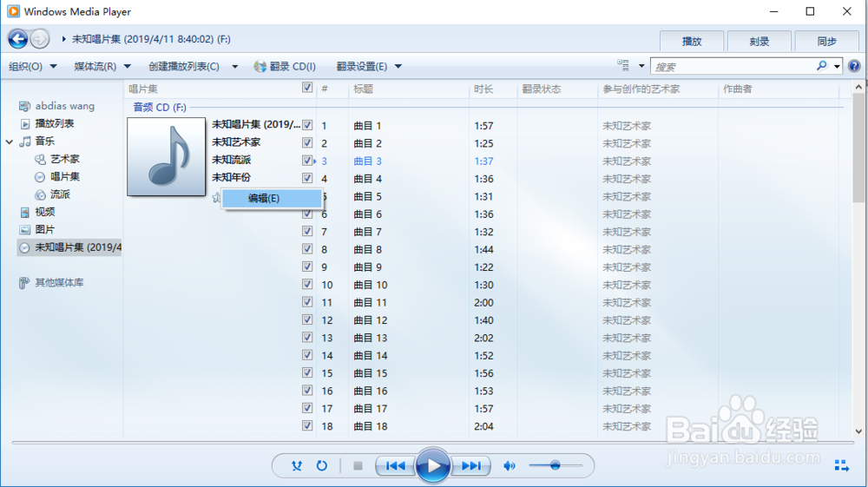Skip to next track
Screen dimensions: 868x487
click(471, 466)
